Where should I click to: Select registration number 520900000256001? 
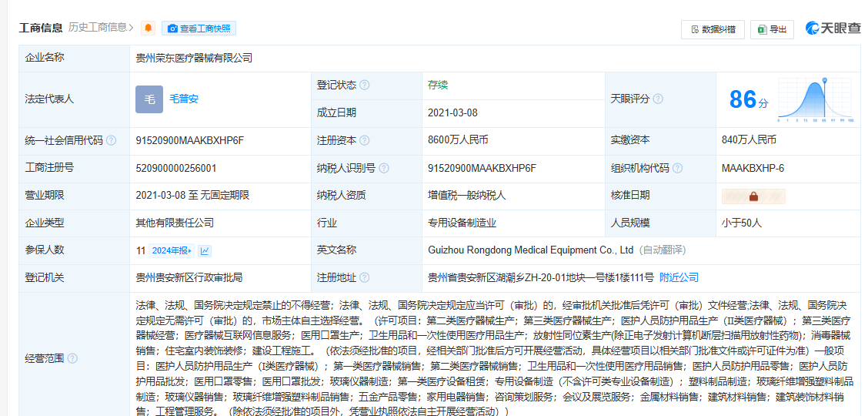[176, 168]
